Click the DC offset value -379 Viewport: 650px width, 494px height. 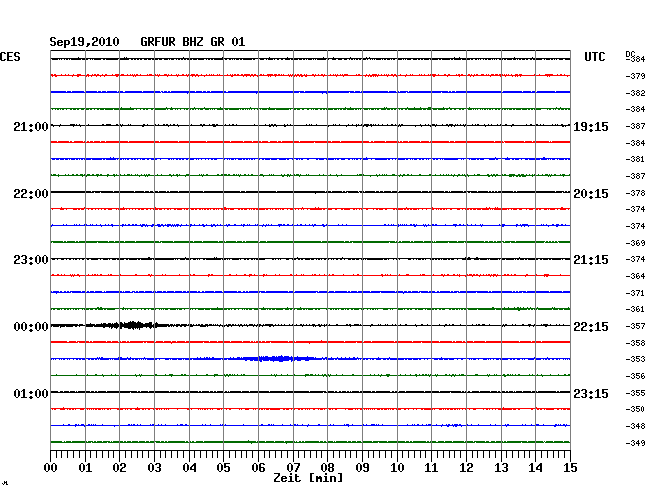click(x=635, y=76)
